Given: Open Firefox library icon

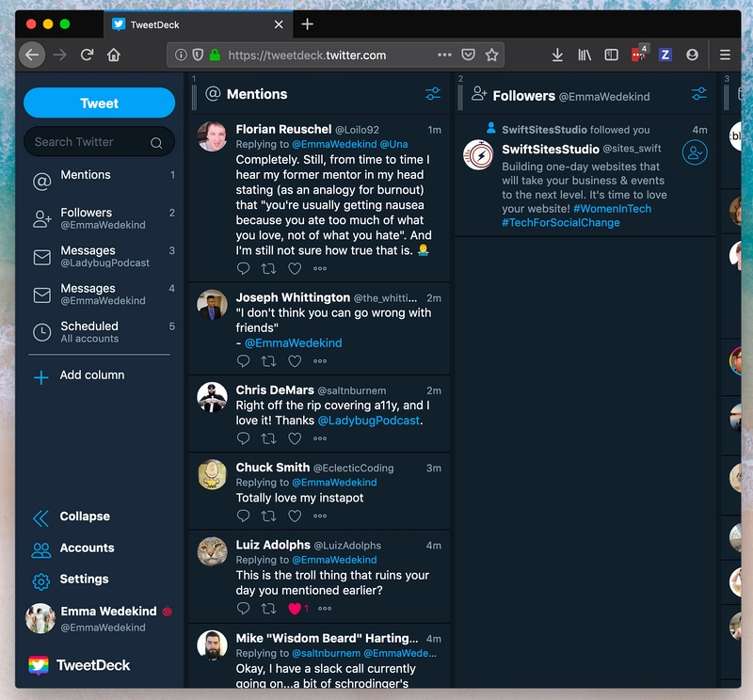Looking at the screenshot, I should (585, 55).
